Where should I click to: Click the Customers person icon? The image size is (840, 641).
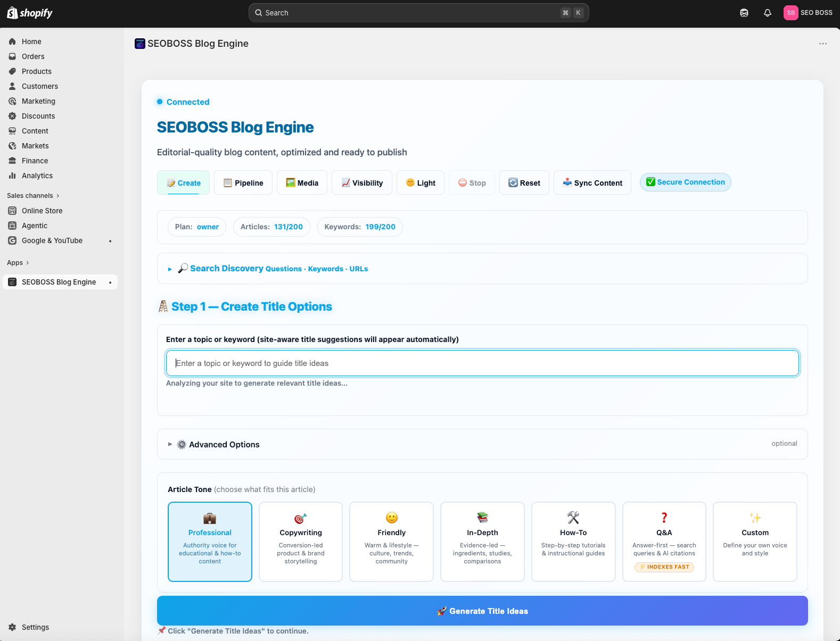click(12, 86)
